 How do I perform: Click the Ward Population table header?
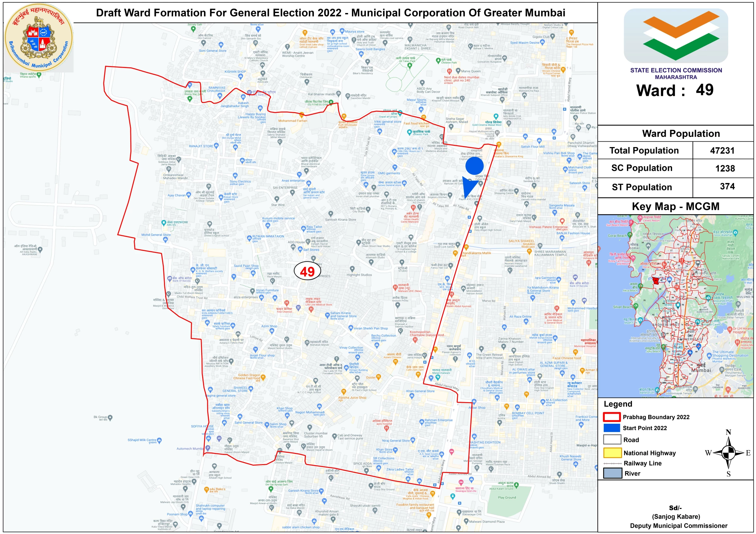(681, 134)
